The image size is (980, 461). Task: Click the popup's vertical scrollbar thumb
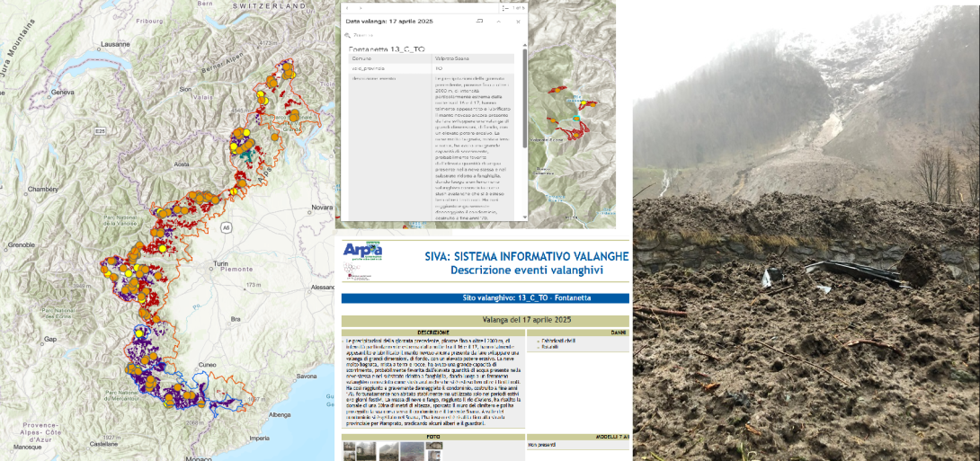[524, 99]
